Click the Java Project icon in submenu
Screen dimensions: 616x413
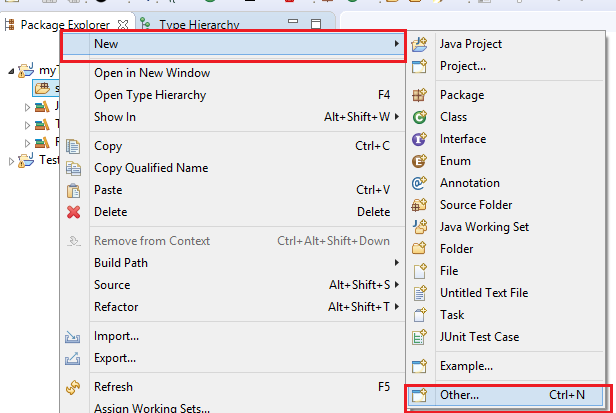tap(420, 44)
